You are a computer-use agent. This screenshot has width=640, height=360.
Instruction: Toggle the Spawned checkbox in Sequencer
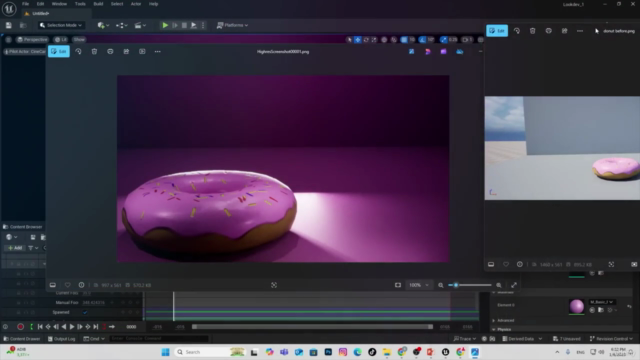click(85, 312)
